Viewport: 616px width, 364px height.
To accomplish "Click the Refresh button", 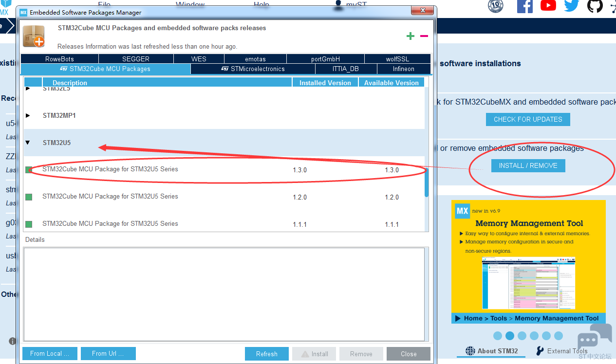I will coord(267,354).
